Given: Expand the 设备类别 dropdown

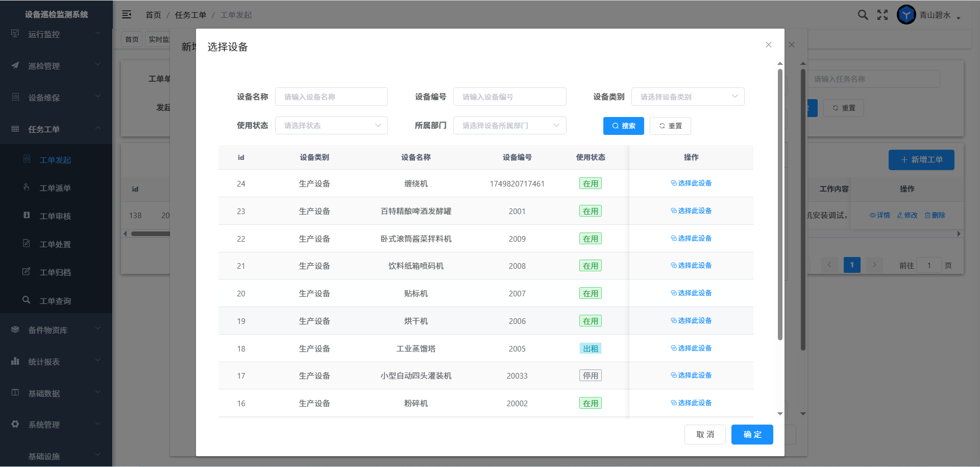Looking at the screenshot, I should (688, 97).
